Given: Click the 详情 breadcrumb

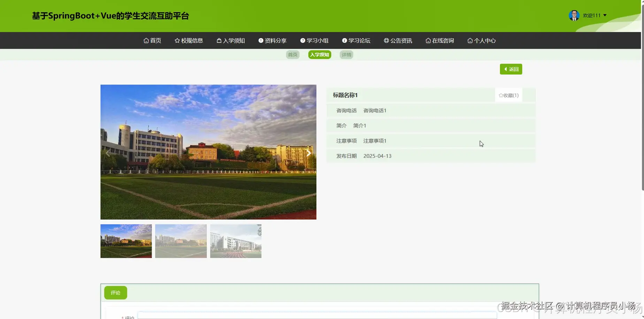Looking at the screenshot, I should coord(346,55).
